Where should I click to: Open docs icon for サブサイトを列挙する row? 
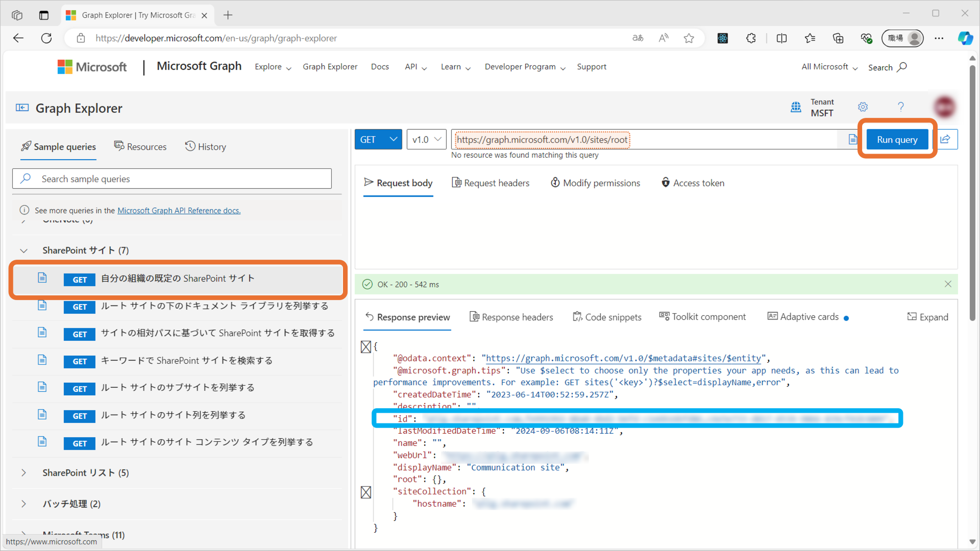pyautogui.click(x=42, y=387)
